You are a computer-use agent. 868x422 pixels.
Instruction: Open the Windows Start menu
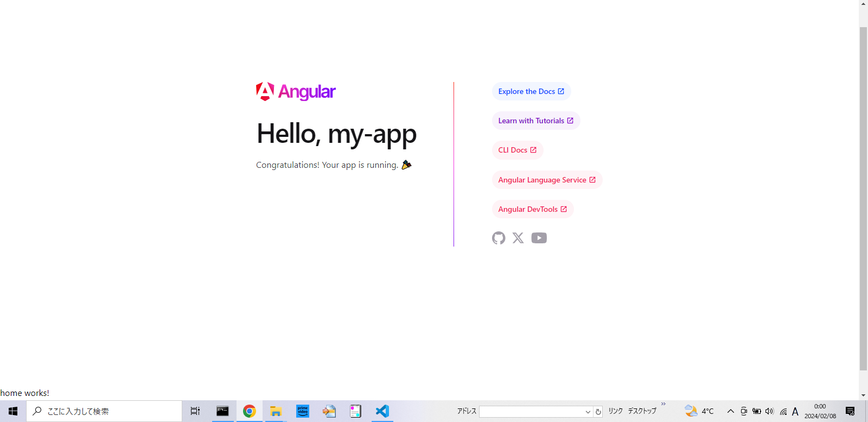(x=13, y=411)
